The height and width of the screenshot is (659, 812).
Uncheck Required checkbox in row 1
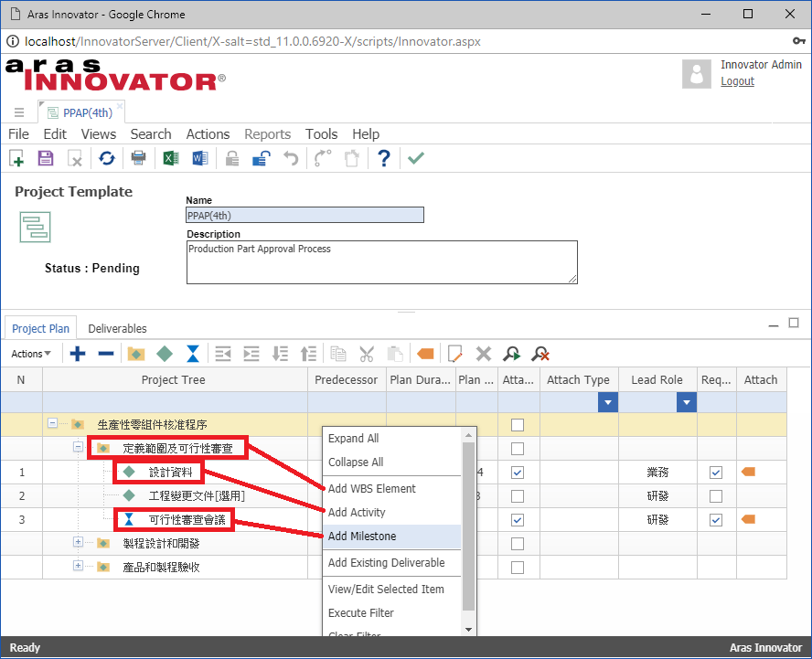click(716, 473)
